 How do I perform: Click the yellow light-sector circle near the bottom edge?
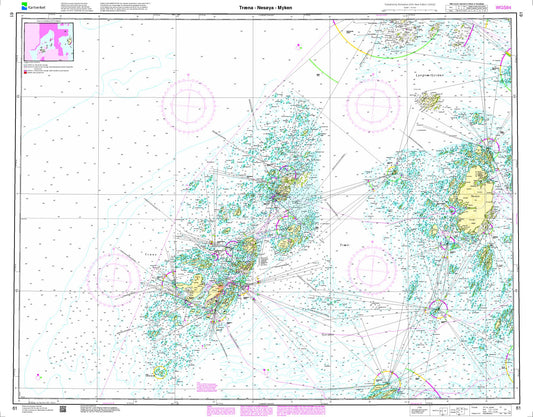tap(160, 372)
